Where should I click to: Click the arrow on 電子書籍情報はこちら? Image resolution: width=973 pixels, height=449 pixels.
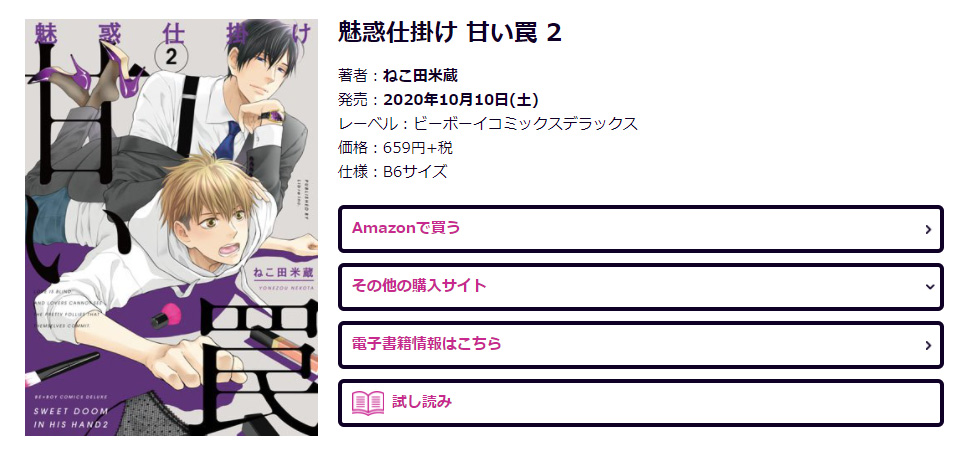928,345
